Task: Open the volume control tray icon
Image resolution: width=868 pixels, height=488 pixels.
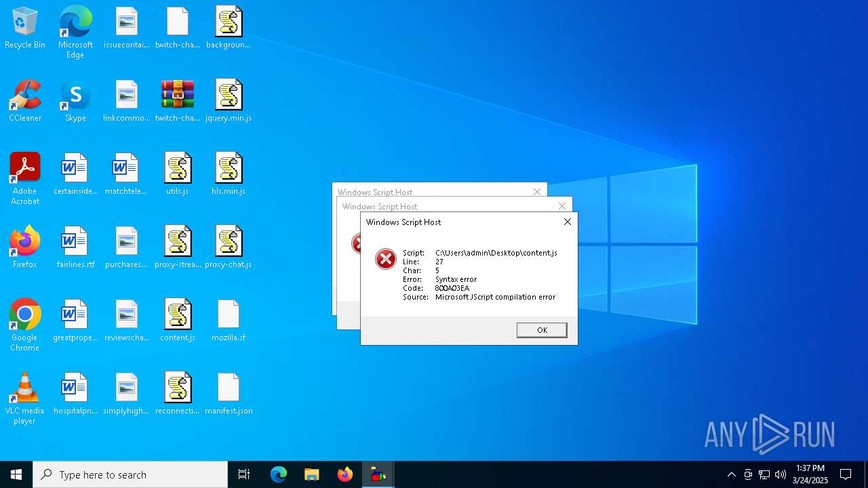Action: click(781, 474)
